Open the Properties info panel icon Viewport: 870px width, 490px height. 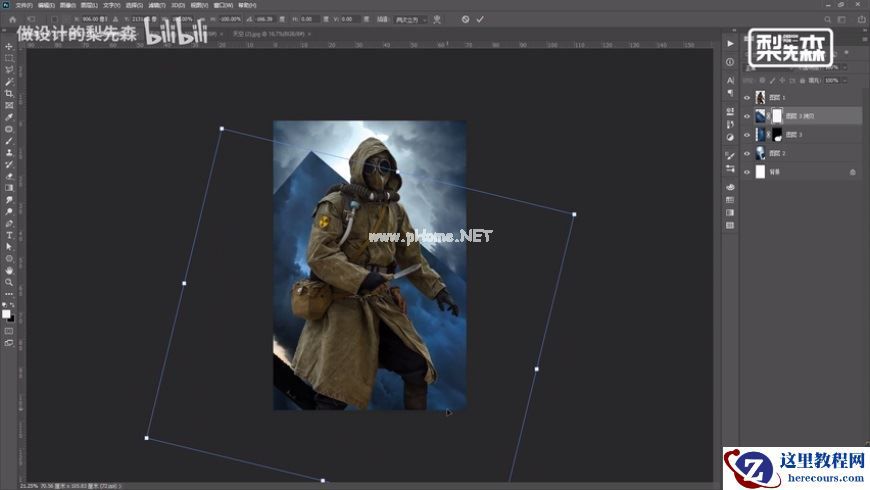pyautogui.click(x=730, y=62)
